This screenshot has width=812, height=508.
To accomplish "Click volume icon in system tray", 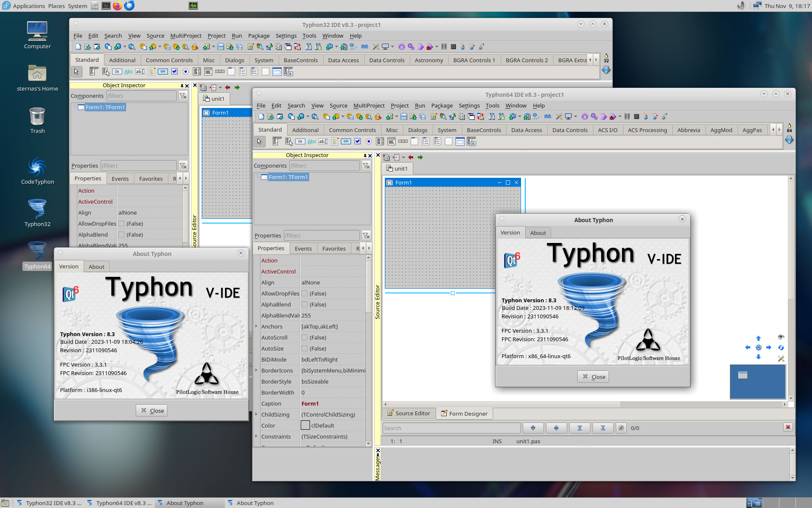I will point(741,6).
